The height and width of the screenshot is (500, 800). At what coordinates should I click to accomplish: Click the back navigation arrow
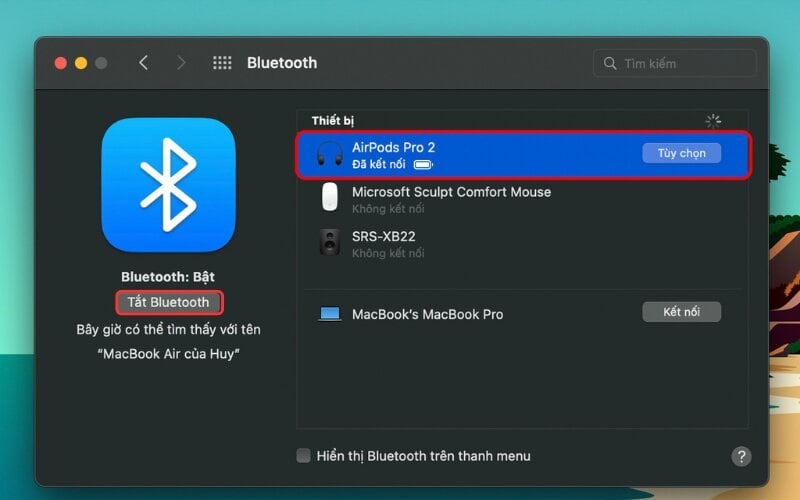point(143,63)
